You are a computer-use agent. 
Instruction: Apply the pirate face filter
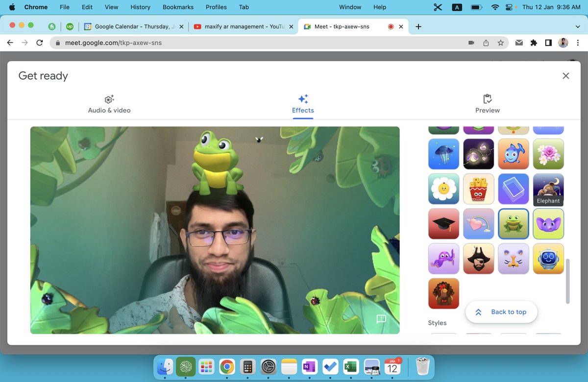click(x=478, y=259)
